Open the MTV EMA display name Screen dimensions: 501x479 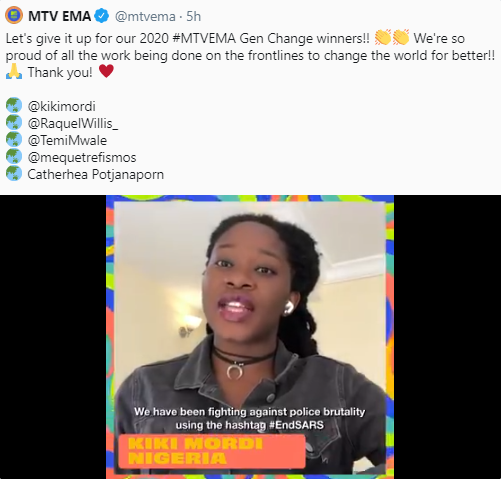coord(59,16)
